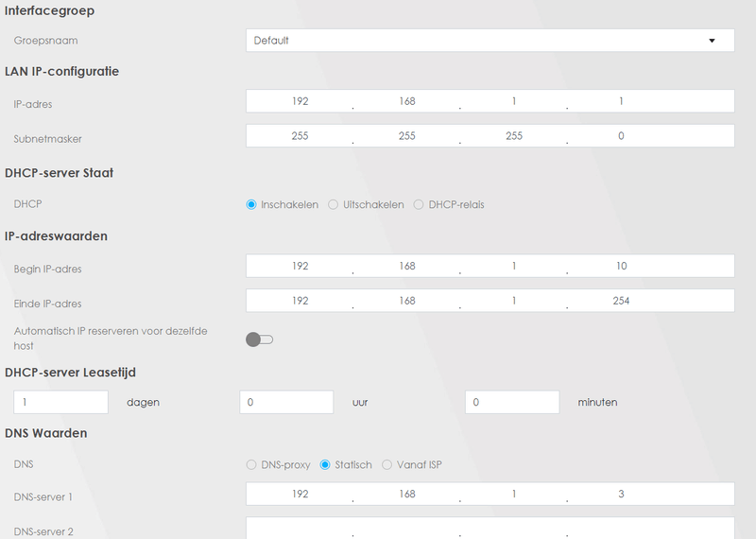Click the IP-adreswaarden heading
The height and width of the screenshot is (539, 756).
(x=56, y=236)
